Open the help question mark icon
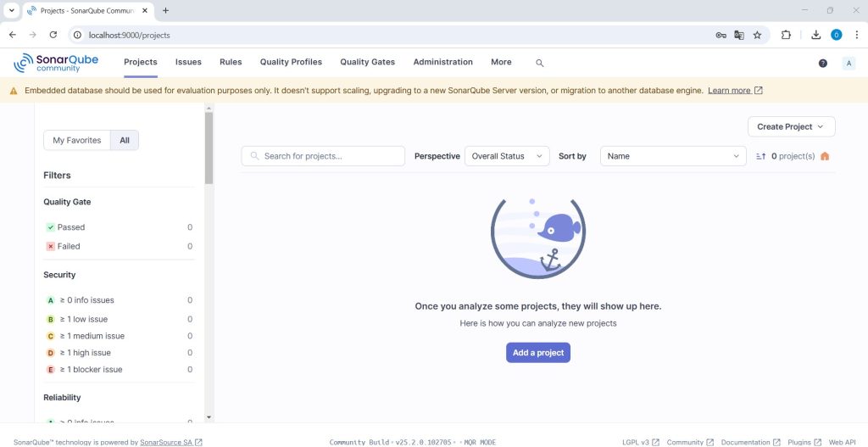The image size is (868, 447). click(822, 63)
